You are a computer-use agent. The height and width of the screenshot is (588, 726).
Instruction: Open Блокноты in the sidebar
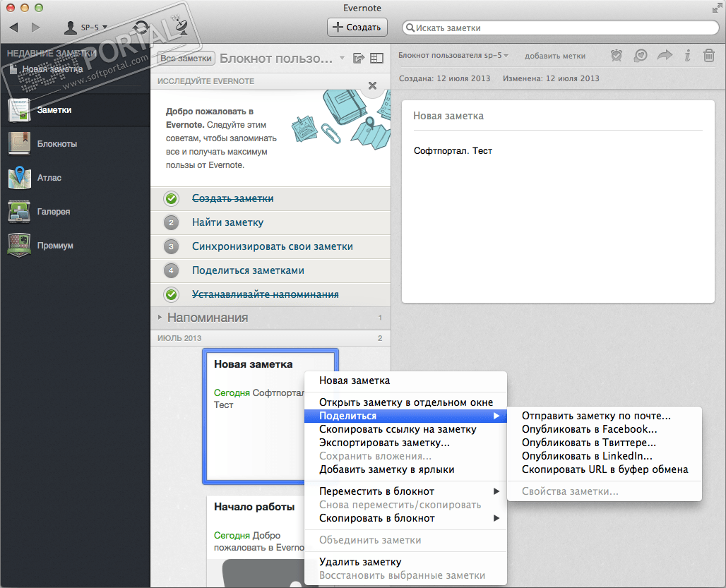[75, 144]
